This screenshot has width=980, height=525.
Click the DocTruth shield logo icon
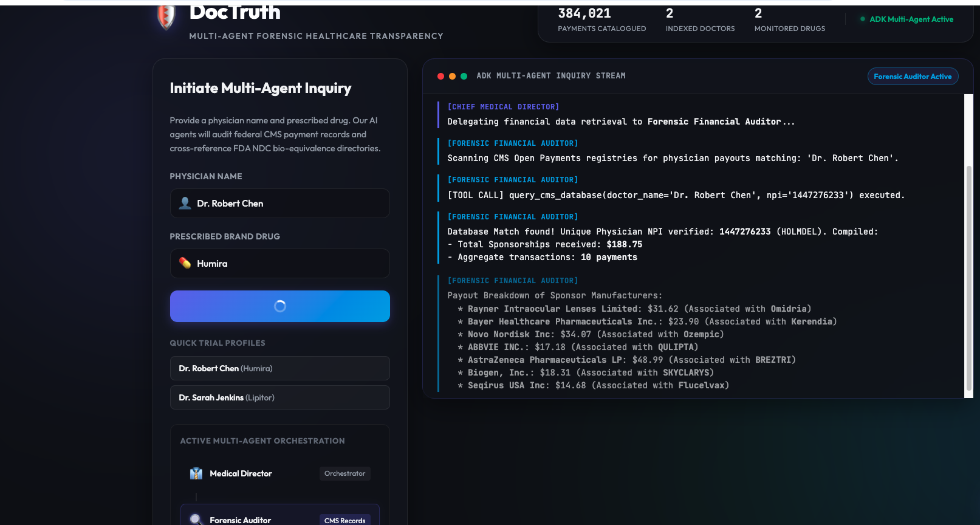click(x=166, y=16)
